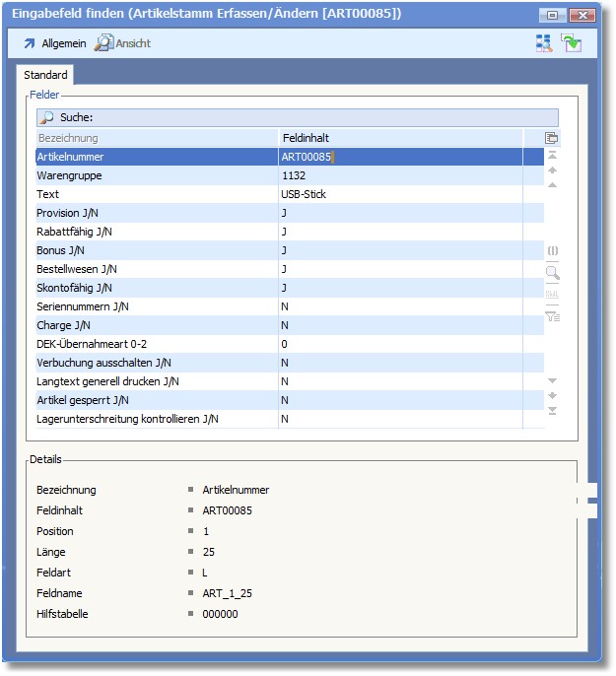This screenshot has width=616, height=676.
Task: Click the green arrow icon in toolbar
Action: 571,42
